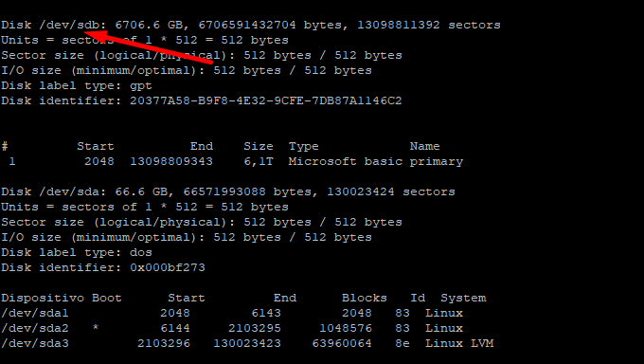
Task: Click the "Linux" system type on the /dev/sda2 row
Action: click(444, 329)
